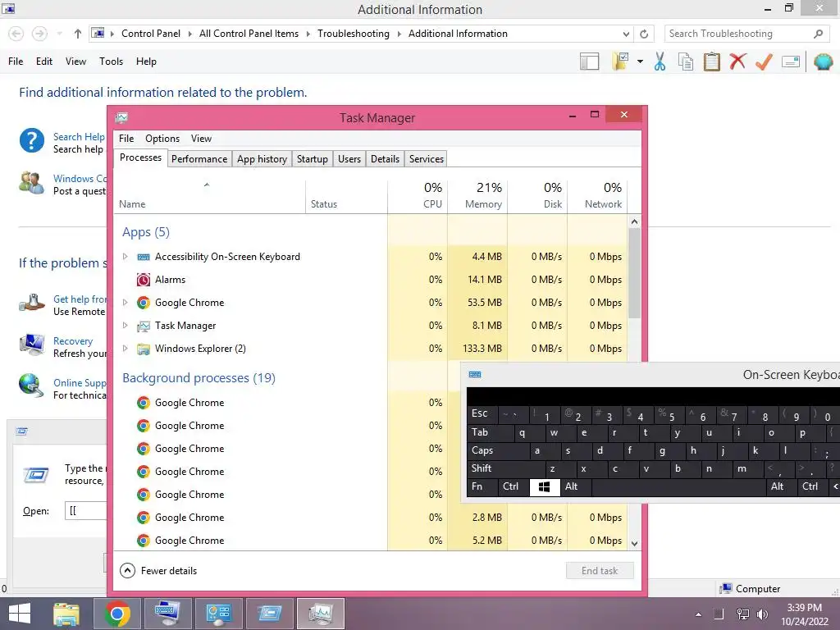Click the Cut scissors icon in toolbar

pyautogui.click(x=660, y=62)
